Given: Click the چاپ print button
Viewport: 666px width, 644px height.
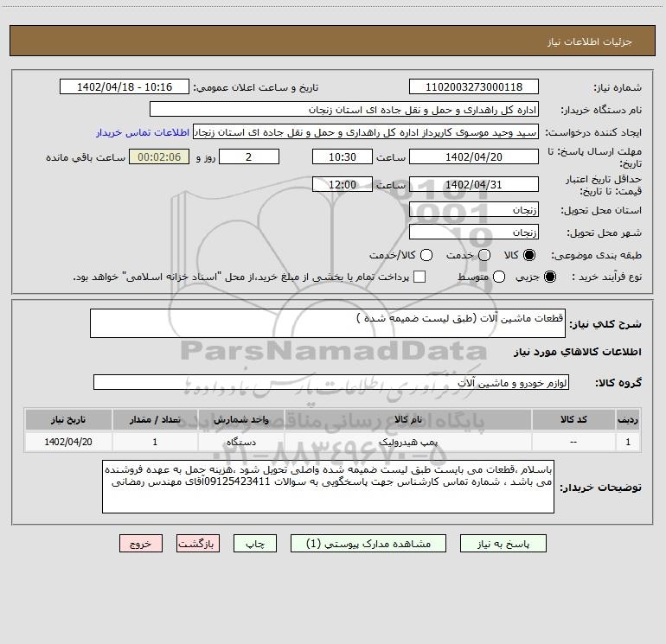Looking at the screenshot, I should click(255, 544).
